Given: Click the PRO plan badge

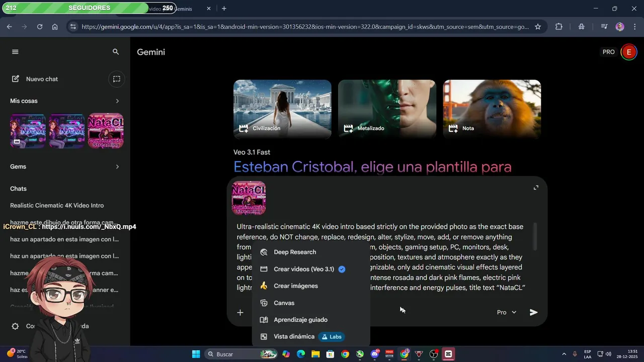Looking at the screenshot, I should point(609,52).
